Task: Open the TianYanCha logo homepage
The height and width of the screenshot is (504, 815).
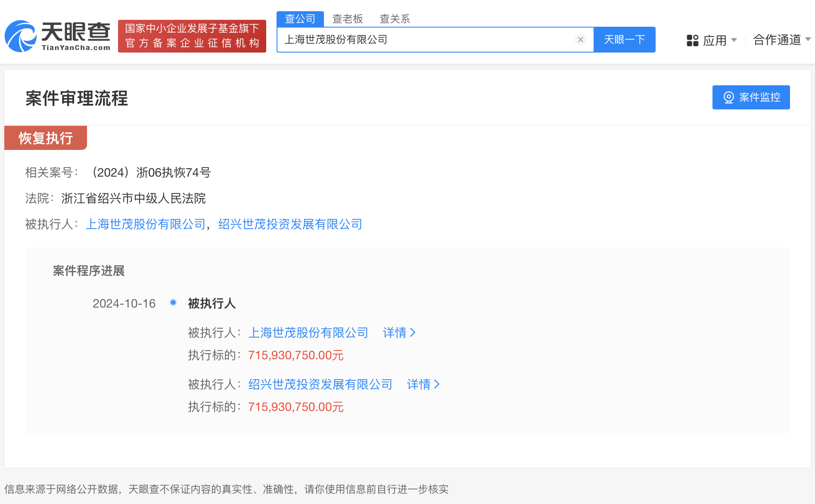Action: [x=58, y=36]
